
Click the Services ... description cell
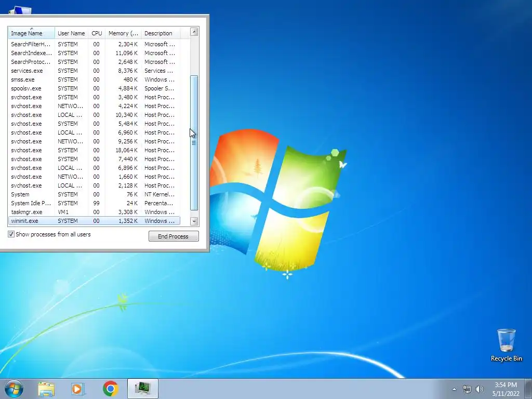click(158, 71)
